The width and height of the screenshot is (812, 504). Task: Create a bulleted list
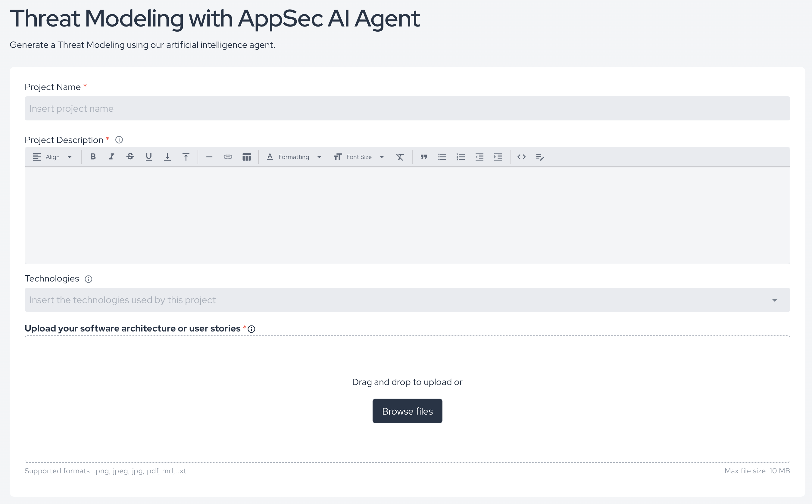pos(442,157)
